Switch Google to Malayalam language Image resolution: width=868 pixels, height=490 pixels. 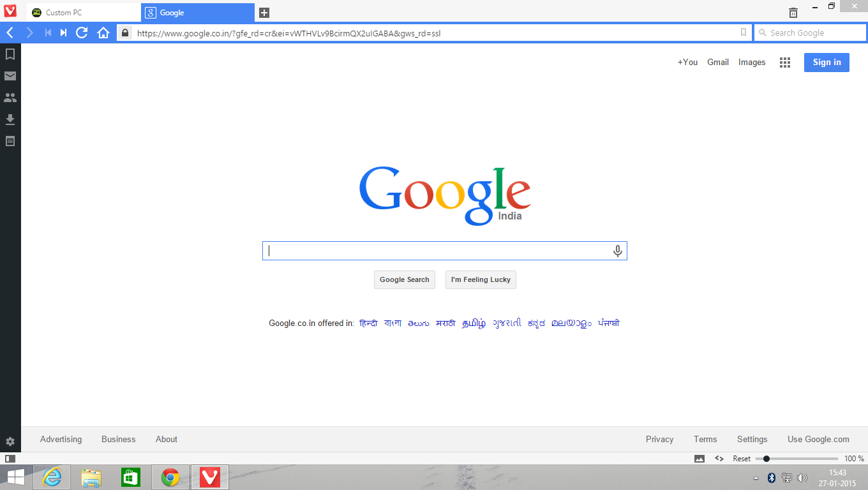(571, 323)
